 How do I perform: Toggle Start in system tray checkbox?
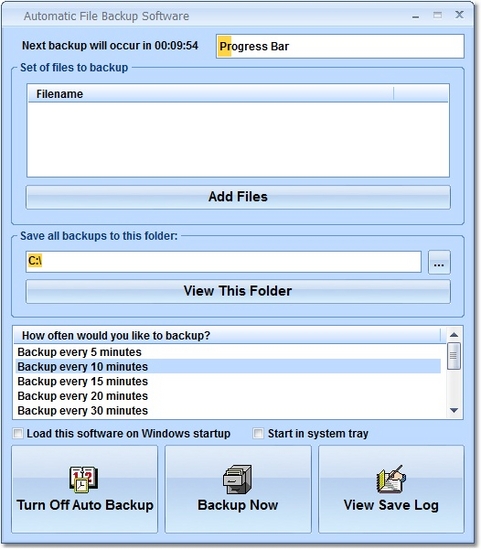(258, 434)
